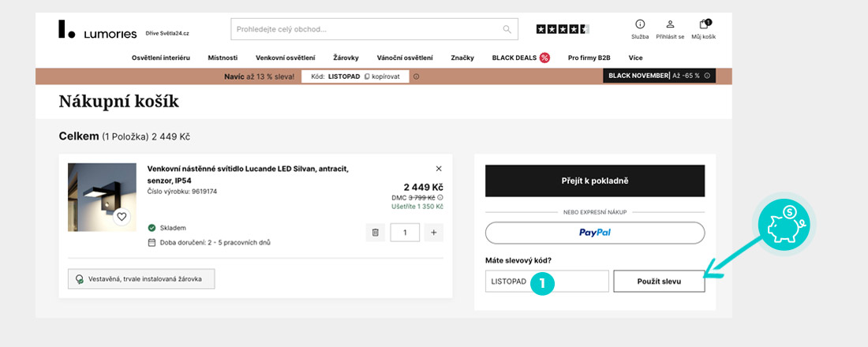Open the Můj košík cart icon
The height and width of the screenshot is (347, 868).
click(704, 24)
